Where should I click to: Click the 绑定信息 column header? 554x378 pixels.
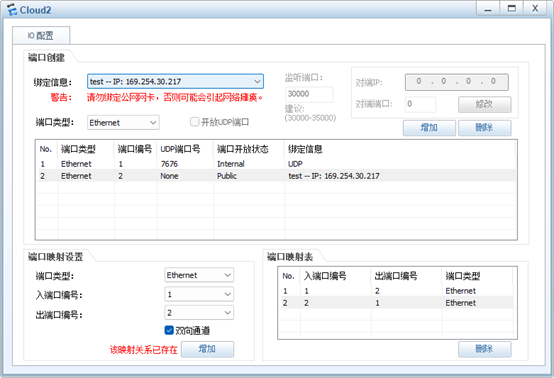(400, 149)
